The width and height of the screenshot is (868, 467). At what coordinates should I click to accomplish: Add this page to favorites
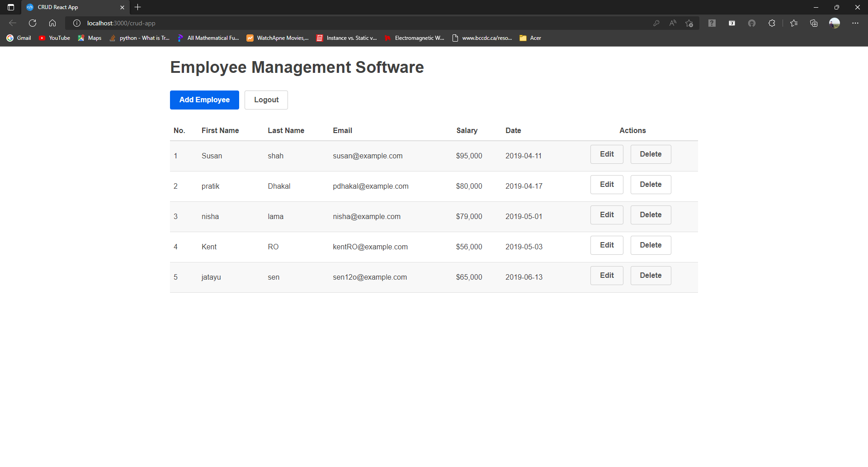tap(689, 23)
